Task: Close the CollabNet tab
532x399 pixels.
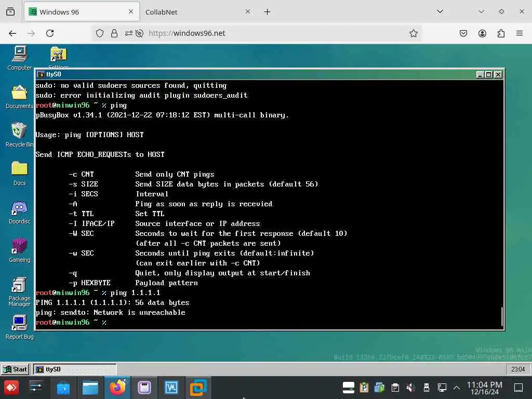Action: tap(248, 11)
